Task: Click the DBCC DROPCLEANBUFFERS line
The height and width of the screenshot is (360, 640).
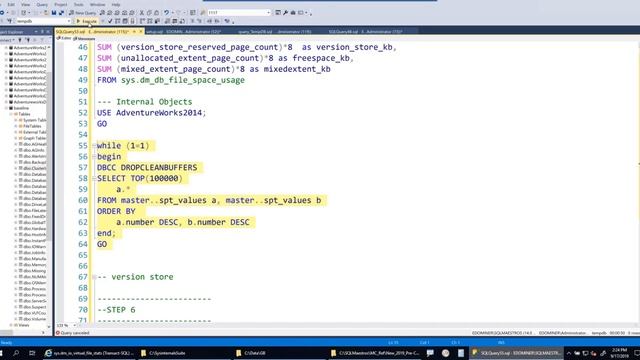Action: click(147, 167)
